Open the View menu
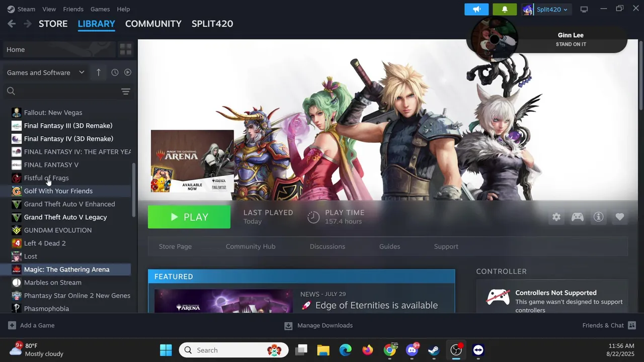Image resolution: width=644 pixels, height=362 pixels. coord(49,9)
